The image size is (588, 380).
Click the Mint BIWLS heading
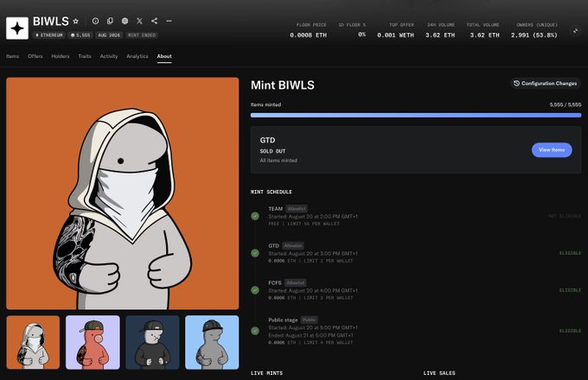pyautogui.click(x=283, y=85)
